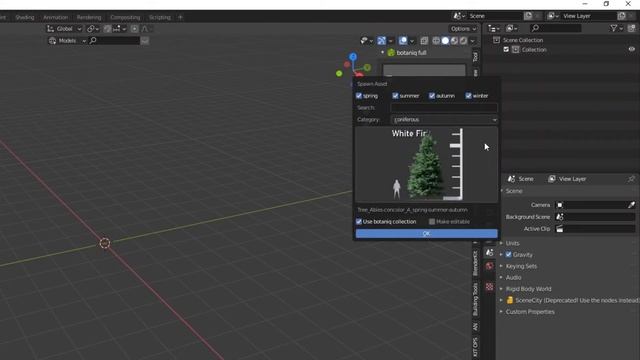This screenshot has height=360, width=640.
Task: Open the World properties tab icon
Action: tap(489, 266)
